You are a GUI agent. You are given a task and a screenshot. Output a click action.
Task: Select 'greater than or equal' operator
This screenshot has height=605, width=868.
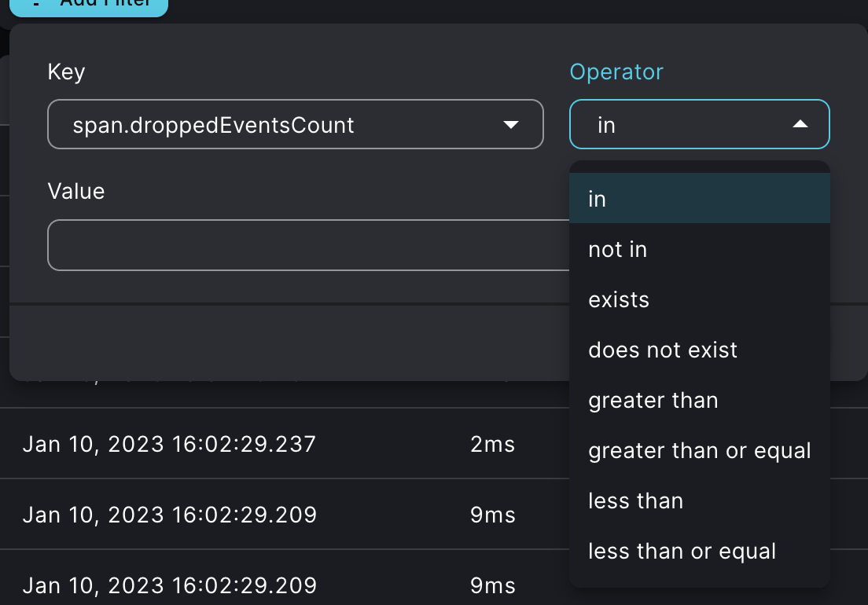(699, 450)
